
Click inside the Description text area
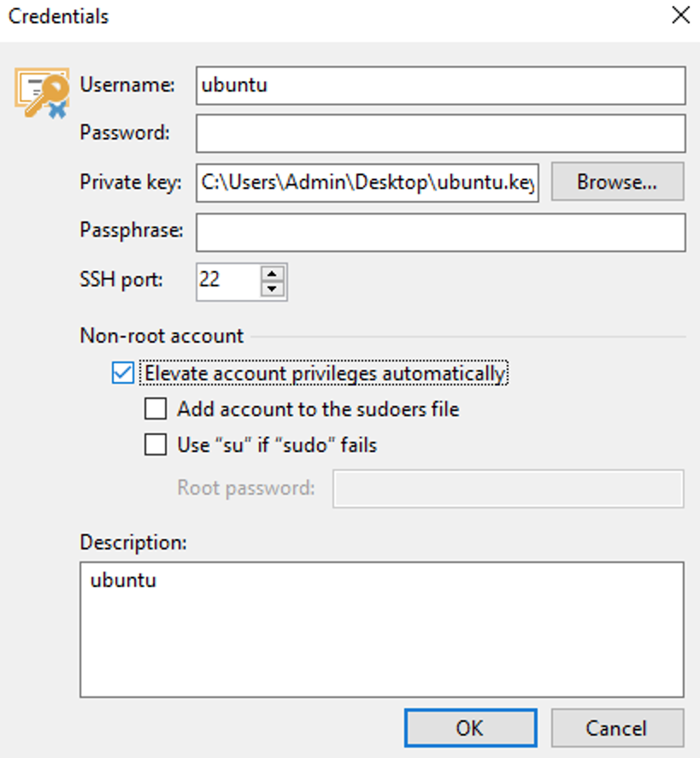382,630
